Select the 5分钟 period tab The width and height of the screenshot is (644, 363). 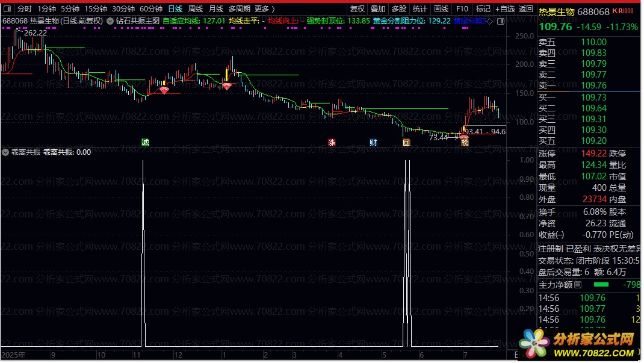(70, 8)
